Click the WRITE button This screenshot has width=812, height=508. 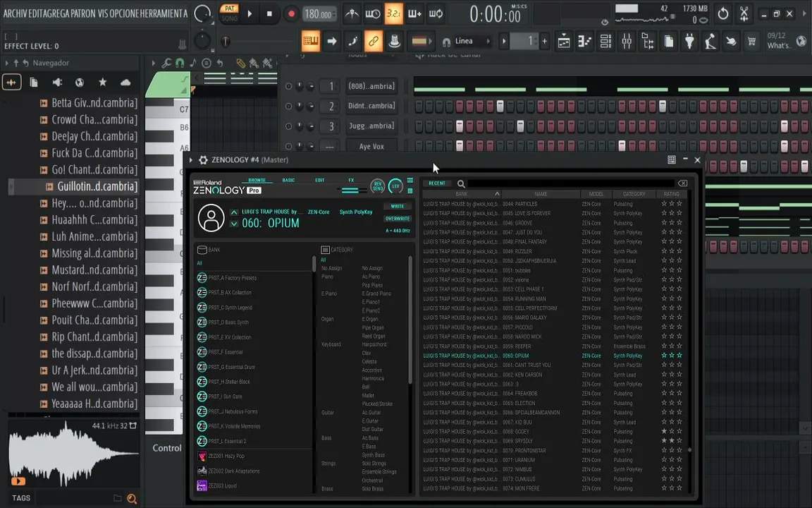click(398, 206)
